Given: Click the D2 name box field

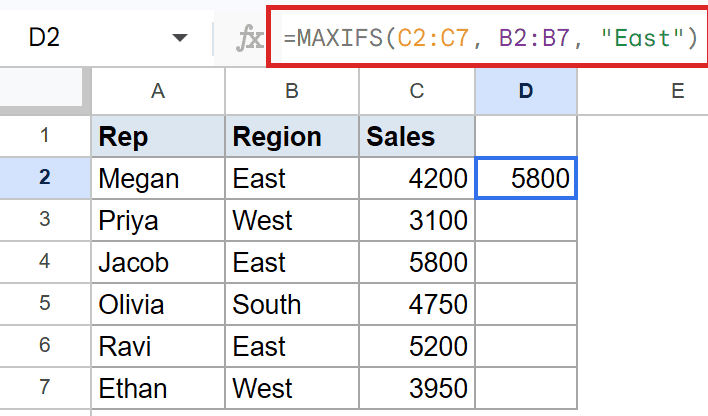Looking at the screenshot, I should coord(106,37).
